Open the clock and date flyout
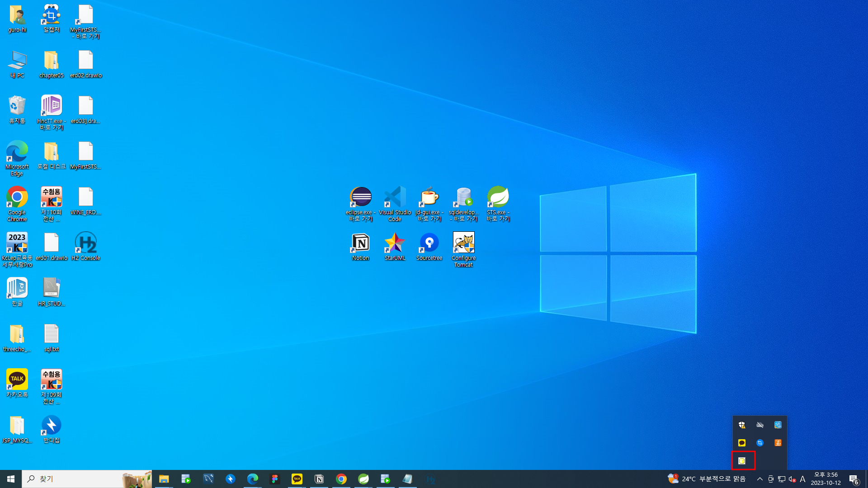Screen dimensions: 868x488 pyautogui.click(x=826, y=479)
